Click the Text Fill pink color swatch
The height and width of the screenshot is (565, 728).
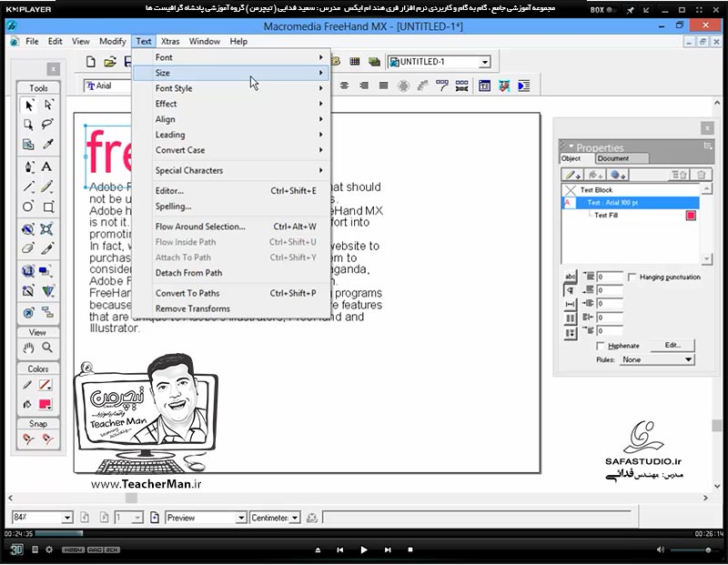691,216
